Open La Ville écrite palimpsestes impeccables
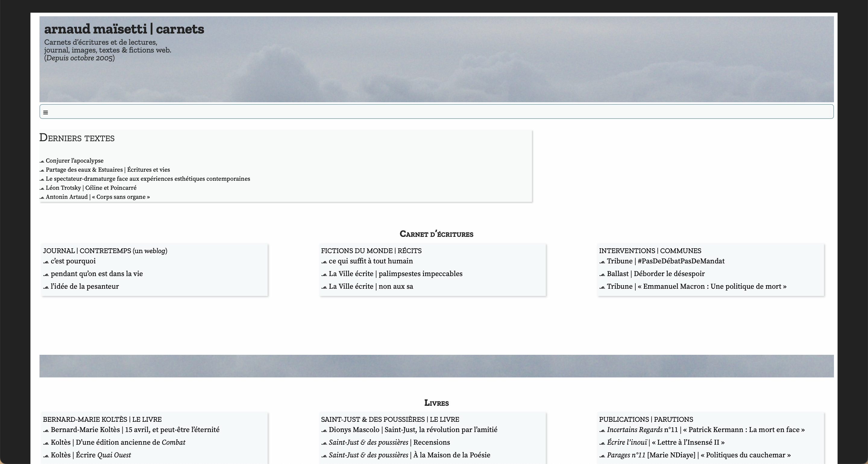868x464 pixels. pyautogui.click(x=395, y=274)
